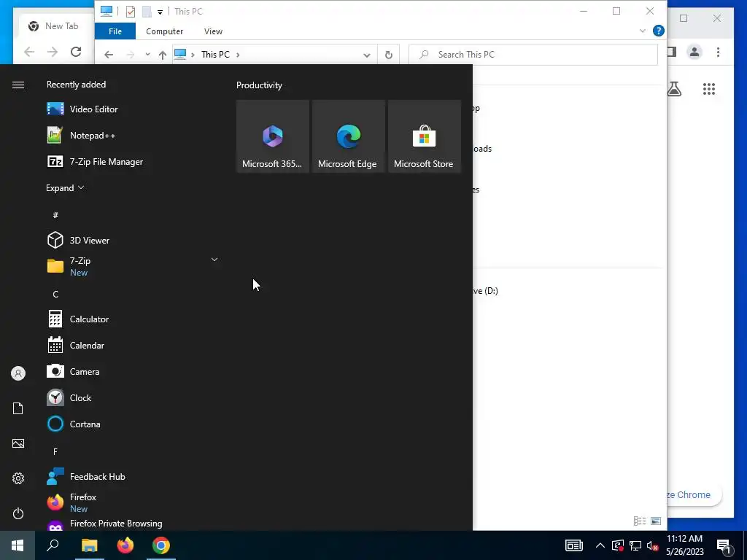747x560 pixels.
Task: Click Properties checkmark icon in title bar
Action: (x=130, y=12)
